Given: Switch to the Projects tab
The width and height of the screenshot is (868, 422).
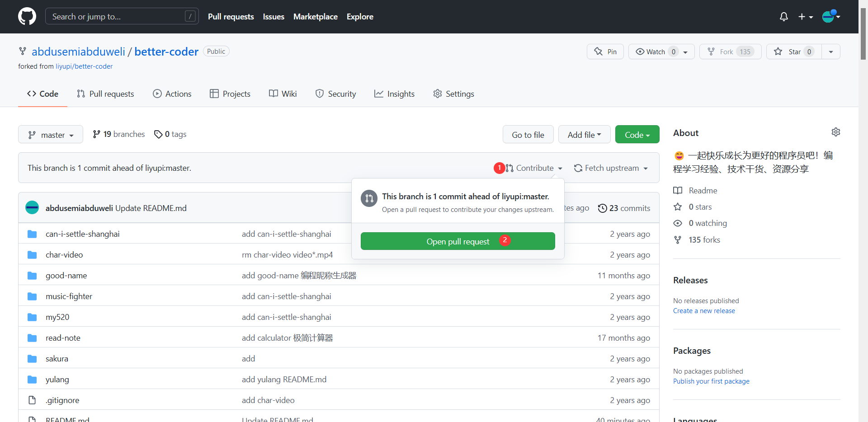Looking at the screenshot, I should 230,94.
